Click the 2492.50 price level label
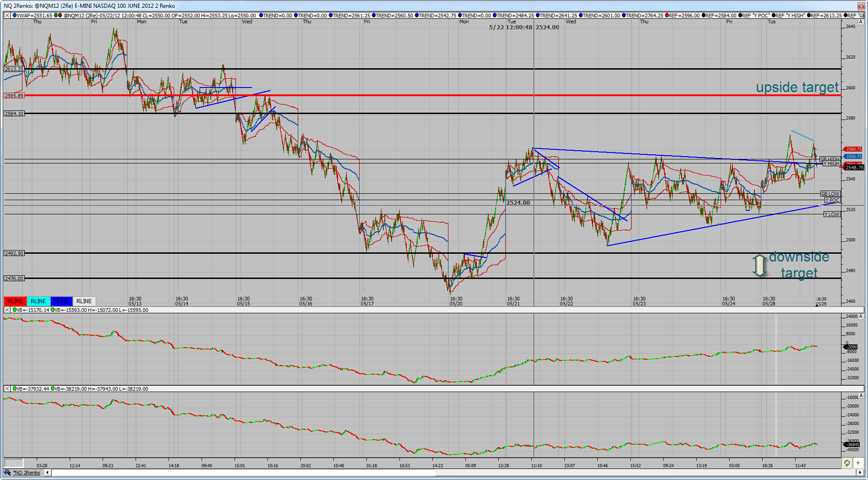This screenshot has height=480, width=868. (14, 253)
